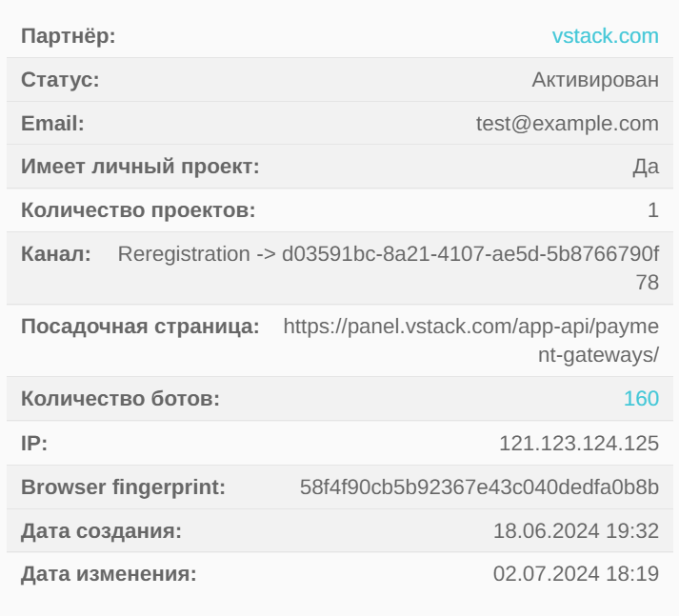Click the Канал label

(56, 253)
